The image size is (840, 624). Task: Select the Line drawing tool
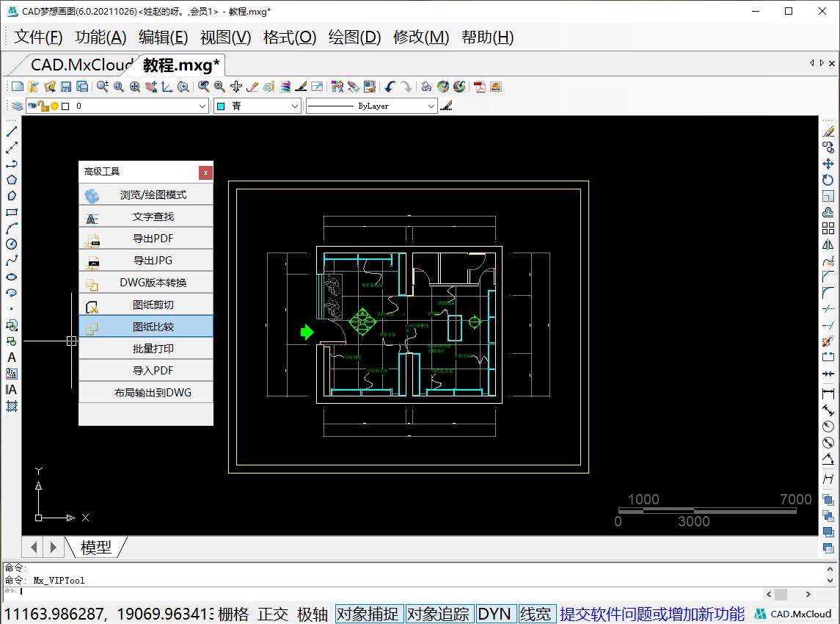coord(11,131)
